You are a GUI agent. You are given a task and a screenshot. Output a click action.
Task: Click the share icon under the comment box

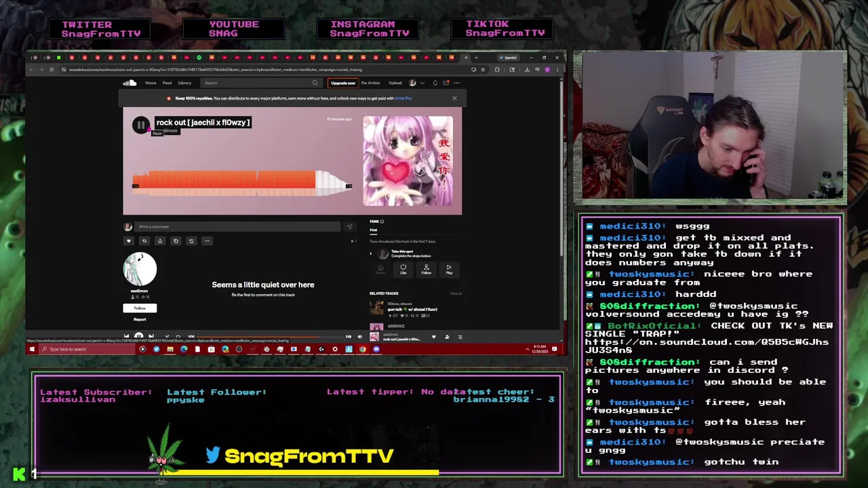tap(160, 241)
